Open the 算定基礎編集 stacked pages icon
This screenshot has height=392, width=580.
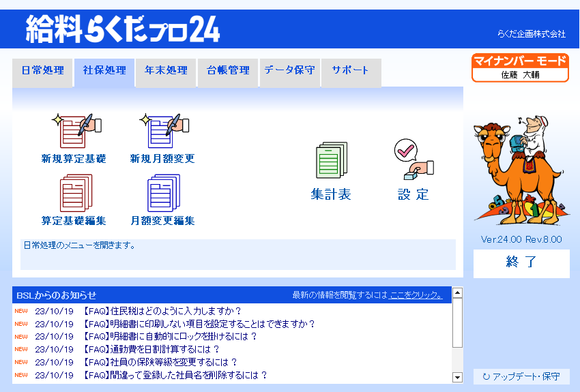click(76, 193)
